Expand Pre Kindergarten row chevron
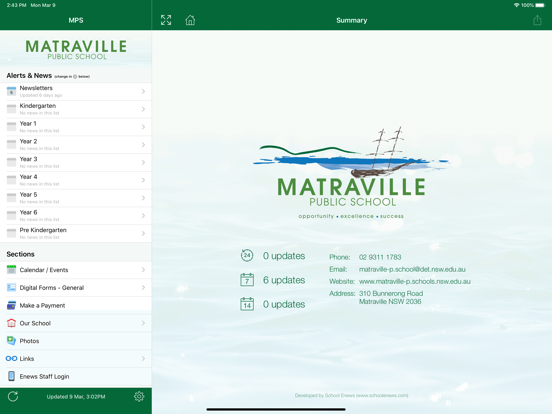 (143, 233)
